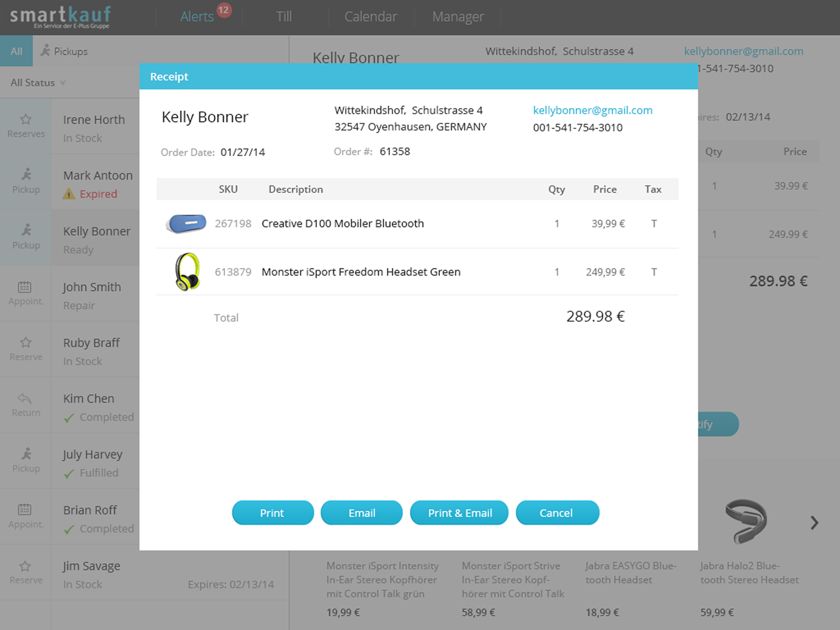The height and width of the screenshot is (630, 840).
Task: Cancel the Receipt dialog
Action: click(x=557, y=513)
